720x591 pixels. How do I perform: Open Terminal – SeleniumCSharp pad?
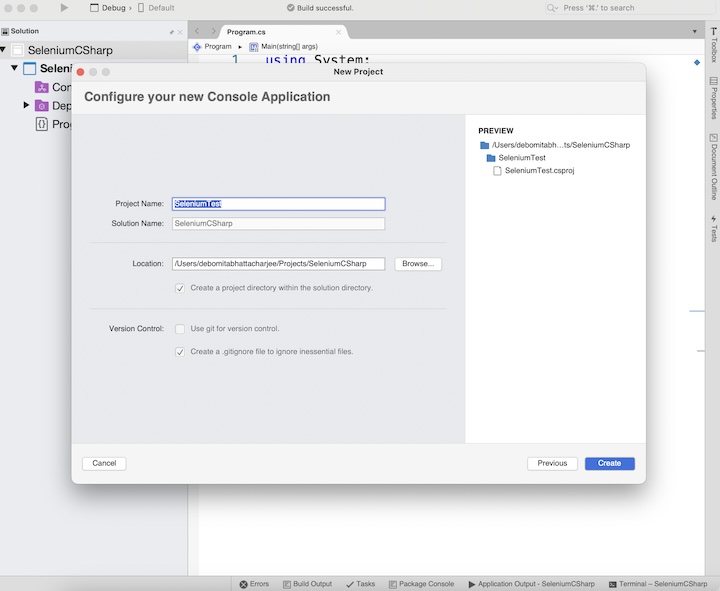point(658,584)
